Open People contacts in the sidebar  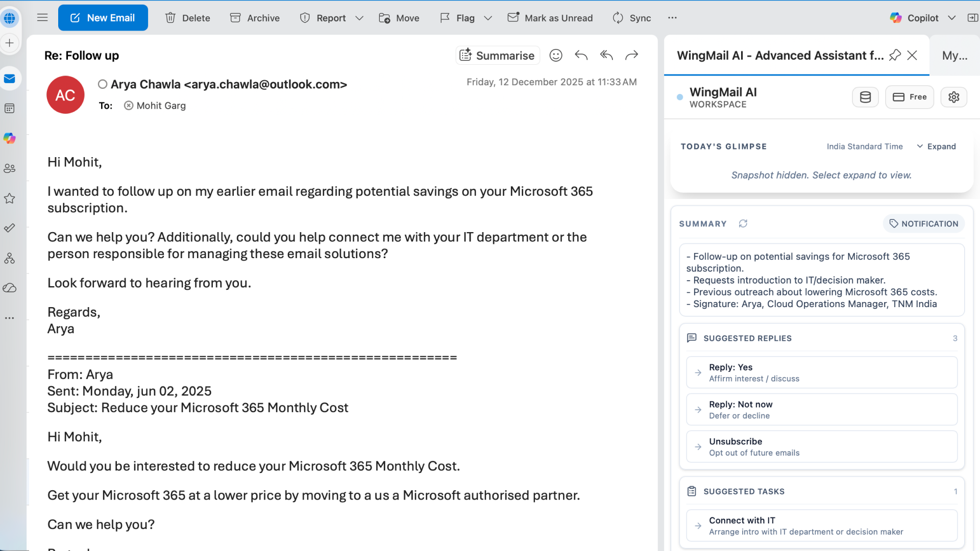[x=10, y=168]
